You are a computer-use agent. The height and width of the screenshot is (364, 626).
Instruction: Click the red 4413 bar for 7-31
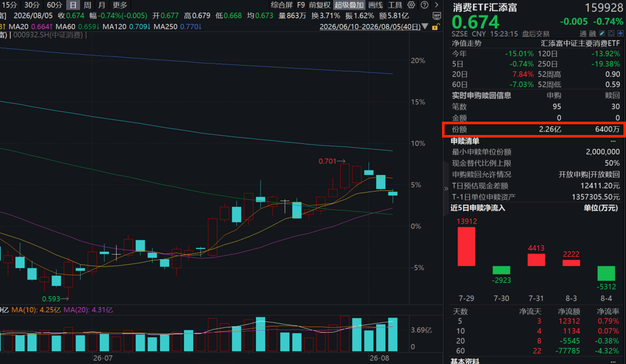coord(536,260)
